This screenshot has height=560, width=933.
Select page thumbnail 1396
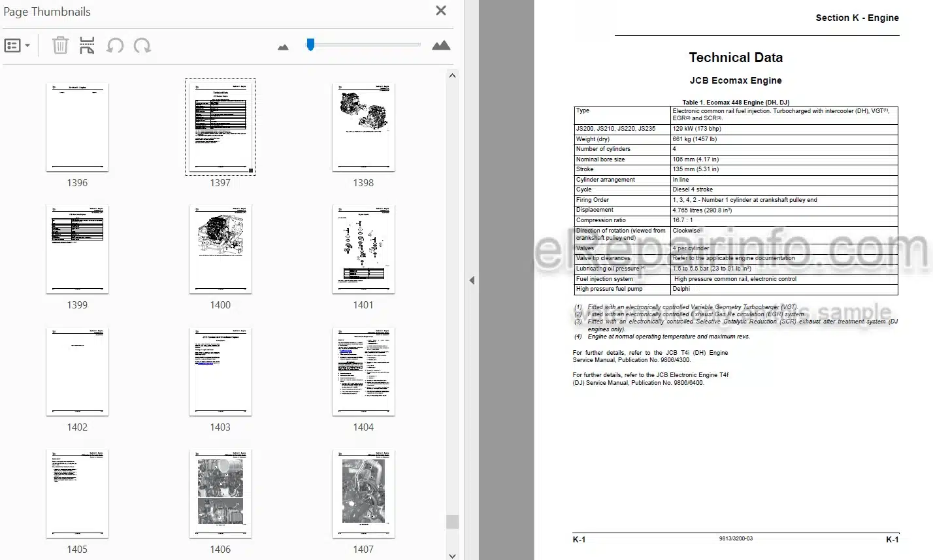point(77,127)
